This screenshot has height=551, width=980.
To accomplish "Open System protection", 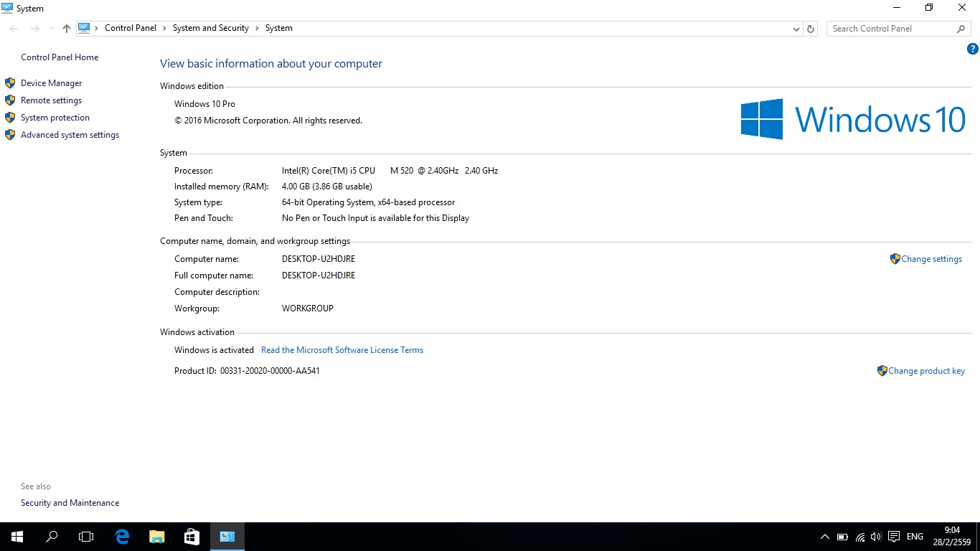I will (55, 118).
